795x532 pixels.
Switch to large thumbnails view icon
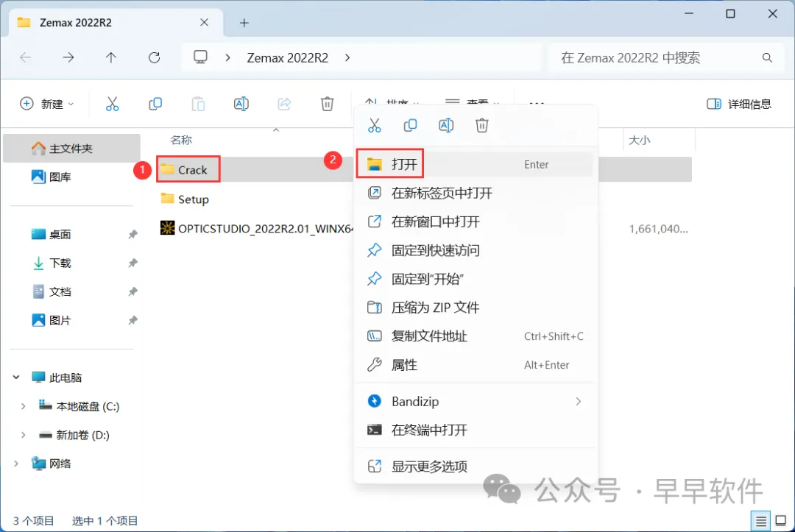click(781, 520)
